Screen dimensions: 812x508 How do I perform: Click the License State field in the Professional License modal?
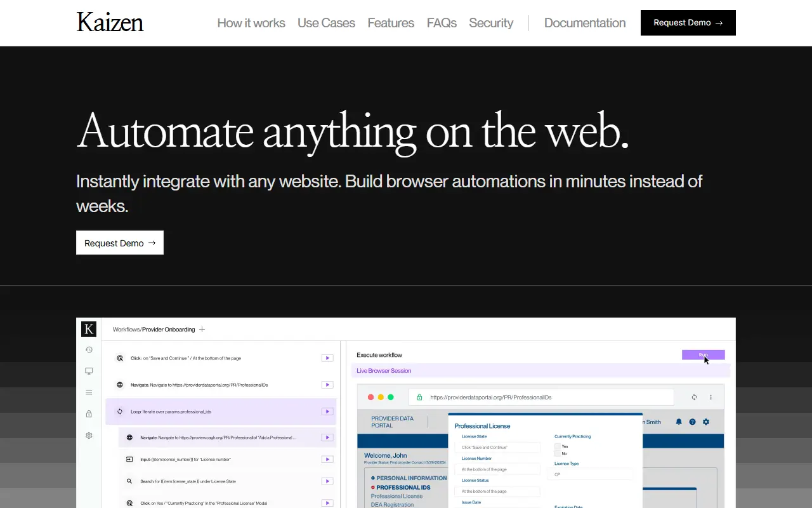pyautogui.click(x=497, y=447)
